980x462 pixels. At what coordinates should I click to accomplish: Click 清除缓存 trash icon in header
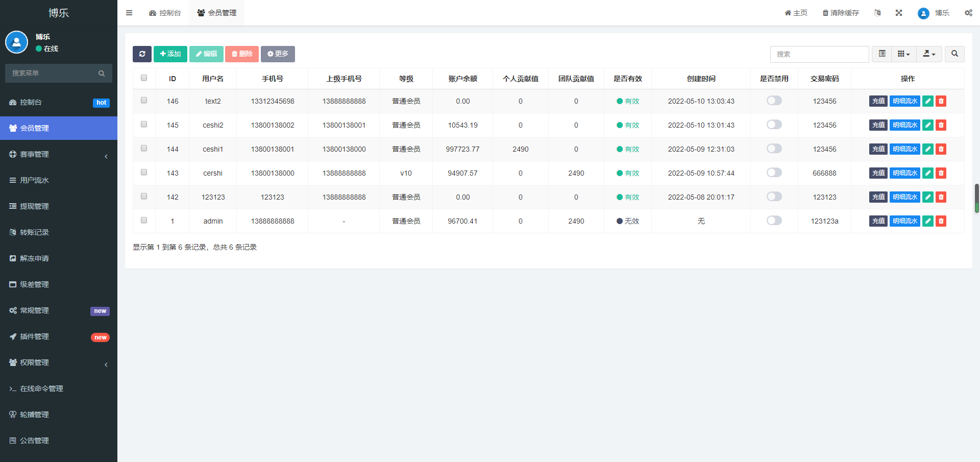(x=841, y=13)
